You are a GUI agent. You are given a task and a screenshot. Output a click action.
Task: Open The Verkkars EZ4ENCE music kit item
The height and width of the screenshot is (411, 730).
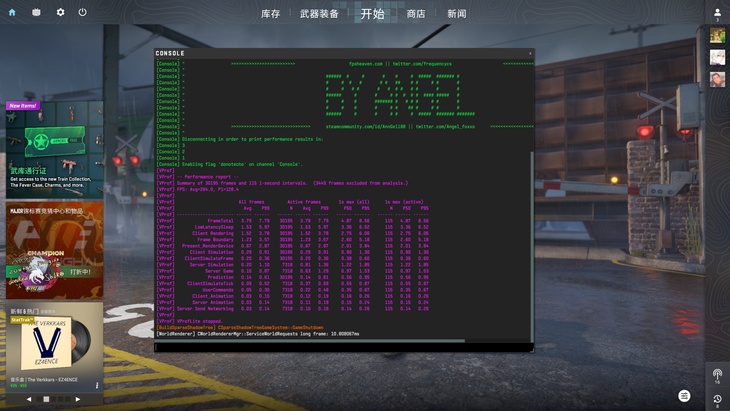54,348
